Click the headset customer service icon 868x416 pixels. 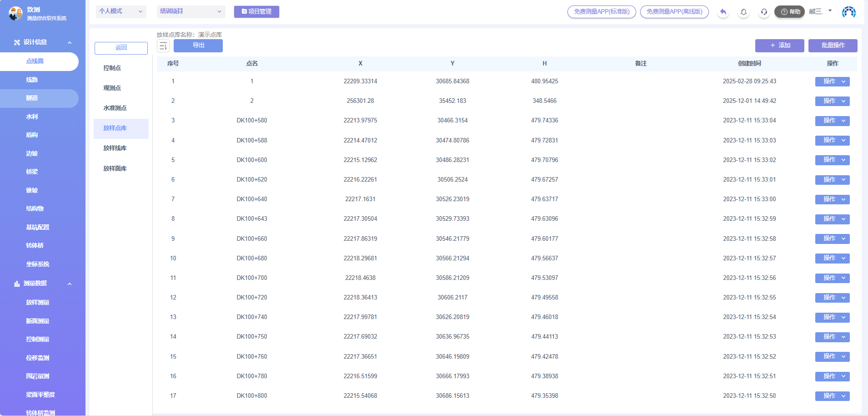tap(764, 12)
